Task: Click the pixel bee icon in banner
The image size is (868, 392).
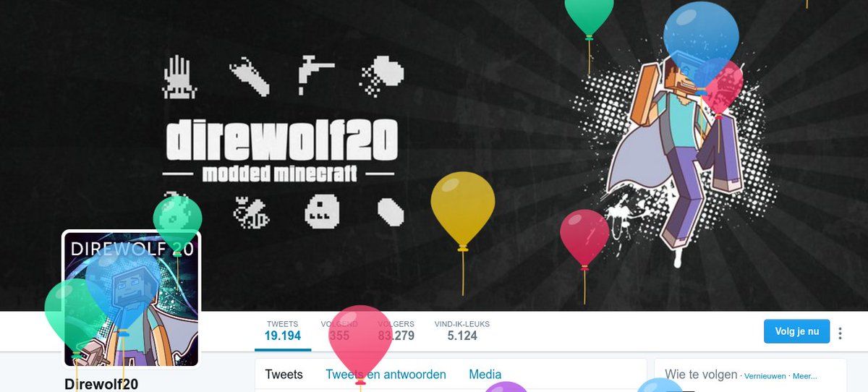Action: click(x=250, y=212)
